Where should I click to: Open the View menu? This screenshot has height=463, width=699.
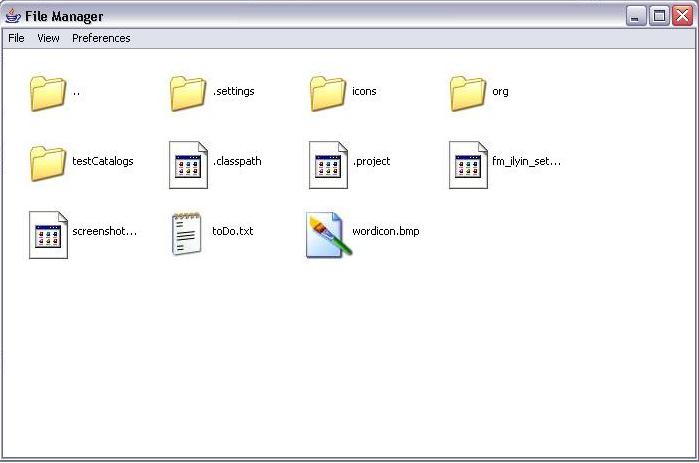(48, 38)
